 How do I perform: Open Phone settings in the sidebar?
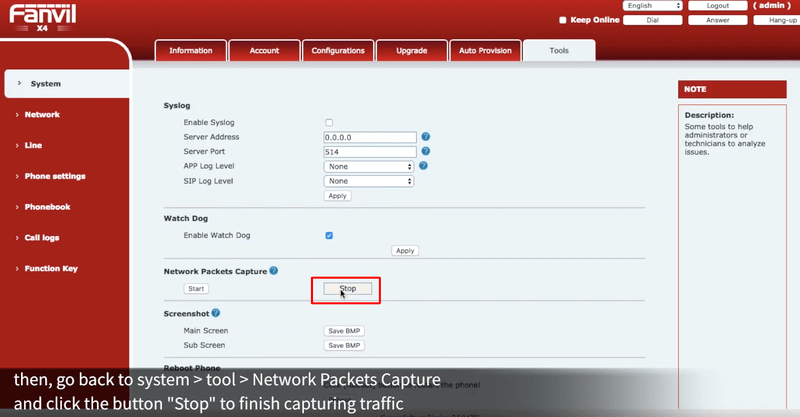[55, 176]
